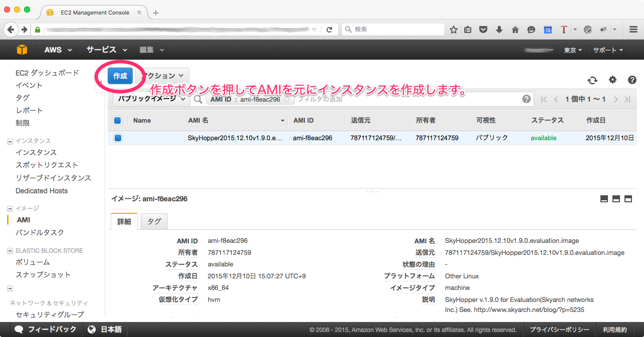Click the chat smiley icon in the toolbar

[531, 30]
